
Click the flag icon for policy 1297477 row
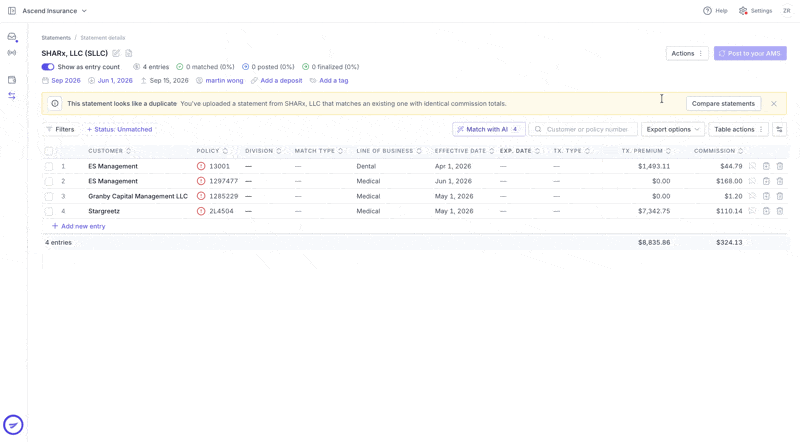coord(752,181)
